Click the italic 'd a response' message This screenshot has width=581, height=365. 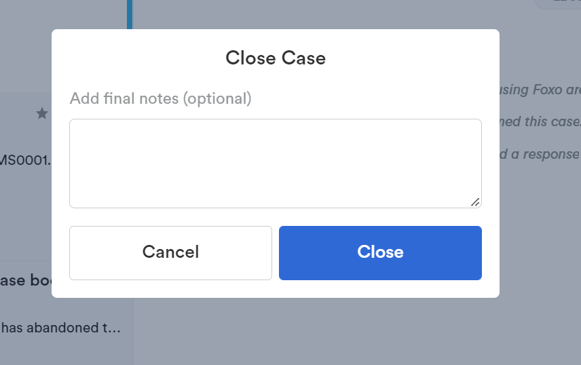point(539,154)
